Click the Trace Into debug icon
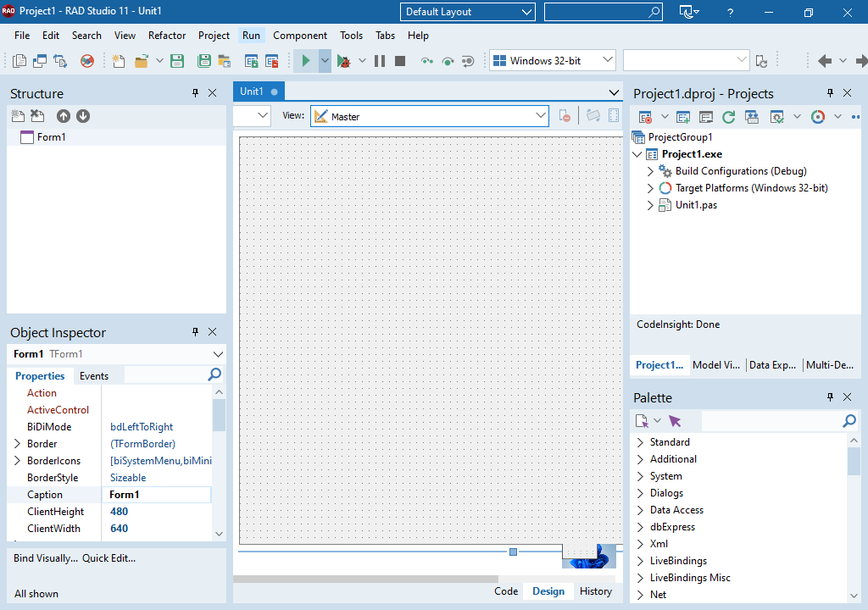This screenshot has height=610, width=868. [427, 61]
